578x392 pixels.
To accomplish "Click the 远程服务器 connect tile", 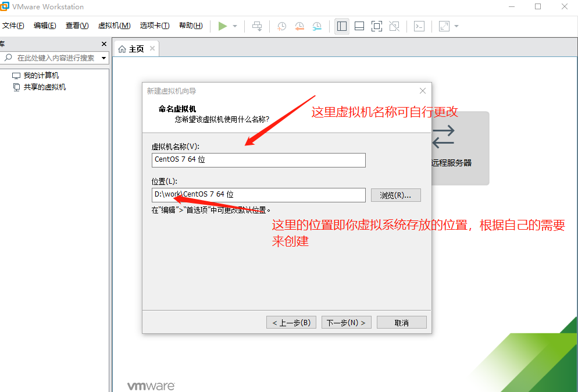I will click(460, 148).
